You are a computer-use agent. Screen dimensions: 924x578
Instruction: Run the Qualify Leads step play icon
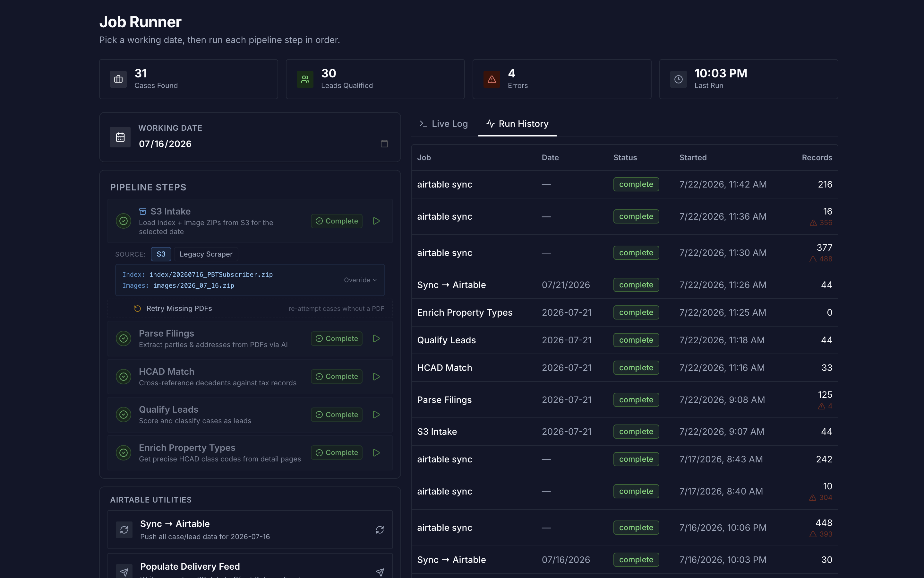click(x=376, y=414)
